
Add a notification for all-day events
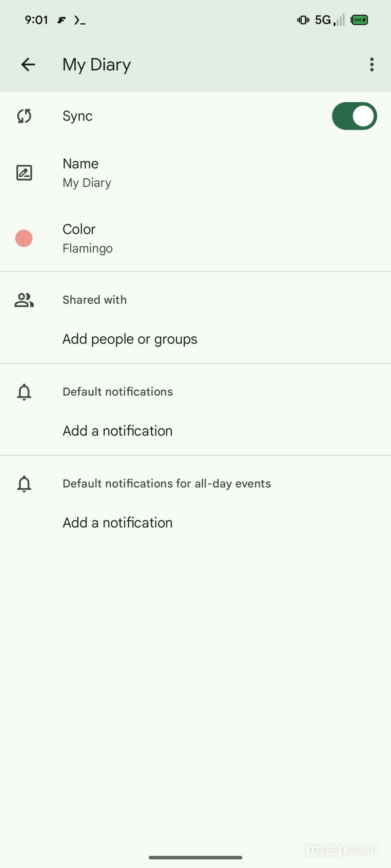[x=117, y=523]
